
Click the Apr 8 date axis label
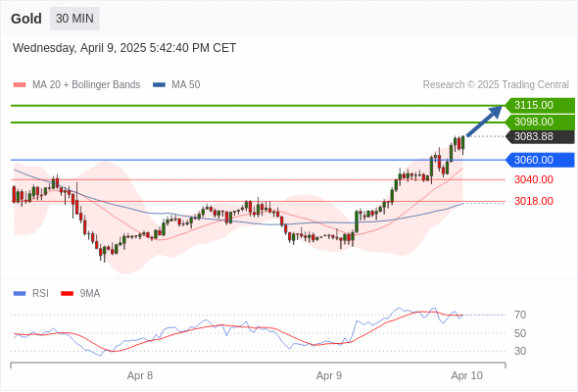point(140,375)
